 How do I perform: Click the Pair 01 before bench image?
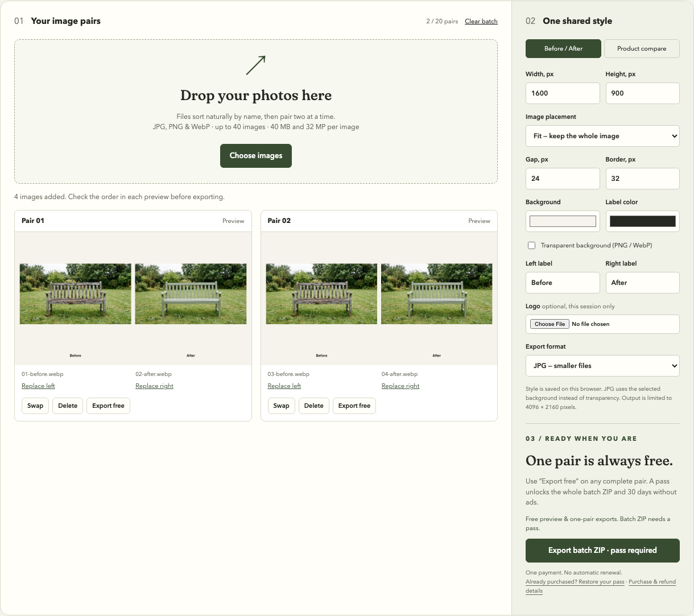coord(76,294)
